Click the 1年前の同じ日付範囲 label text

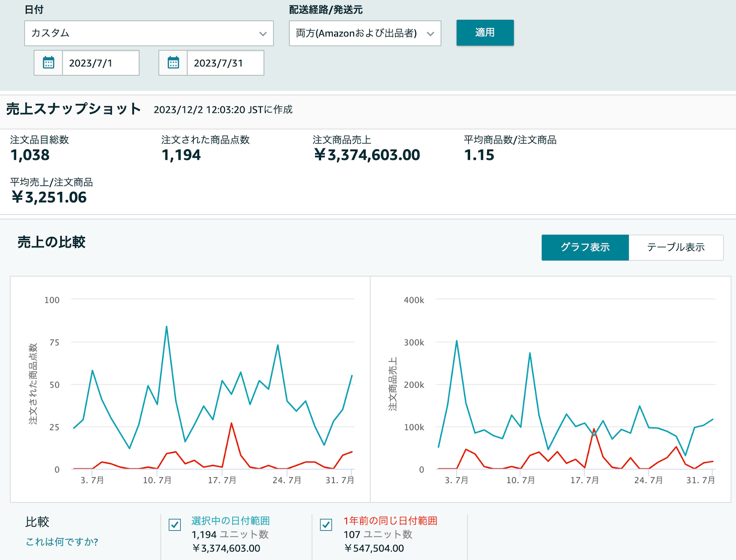pos(390,521)
